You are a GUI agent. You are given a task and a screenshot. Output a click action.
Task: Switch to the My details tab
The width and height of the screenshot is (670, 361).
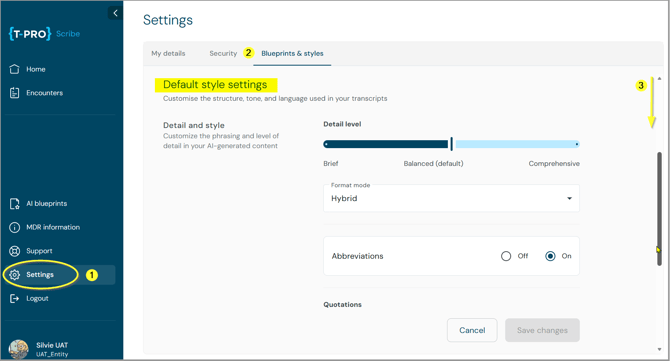168,53
